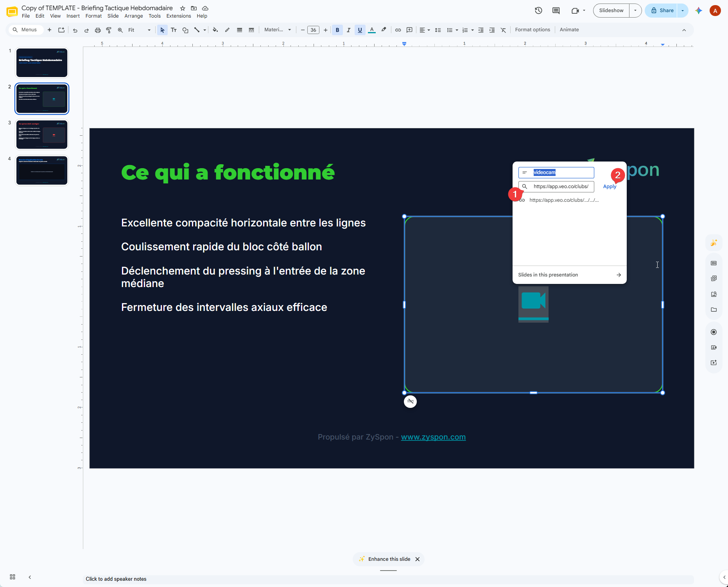Dismiss the Enhance this slide chip
Screen dimensions: 728x587
[x=418, y=559]
